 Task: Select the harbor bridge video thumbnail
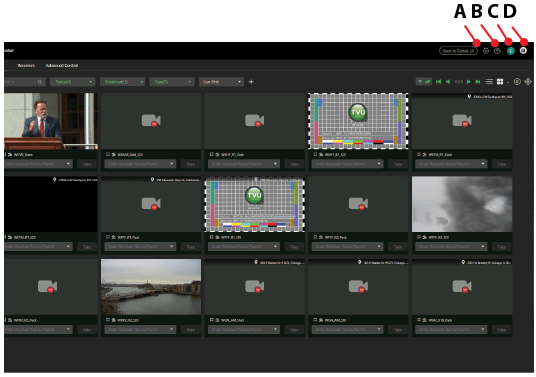coord(151,287)
